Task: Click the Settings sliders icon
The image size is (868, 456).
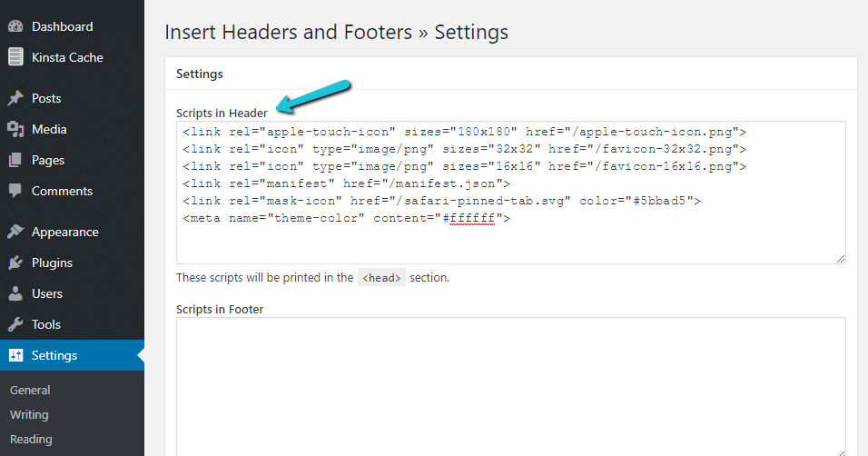Action: 15,355
